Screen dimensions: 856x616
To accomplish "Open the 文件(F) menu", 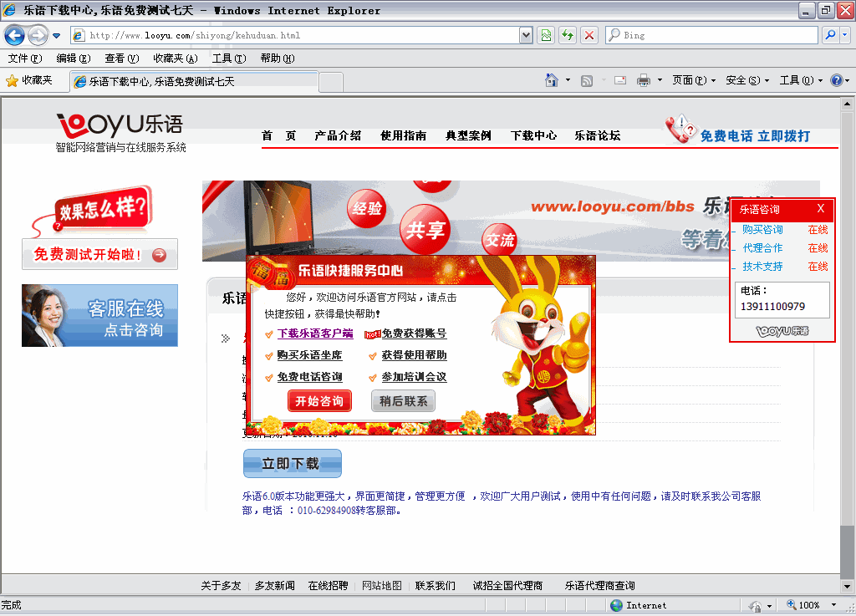I will (x=25, y=59).
